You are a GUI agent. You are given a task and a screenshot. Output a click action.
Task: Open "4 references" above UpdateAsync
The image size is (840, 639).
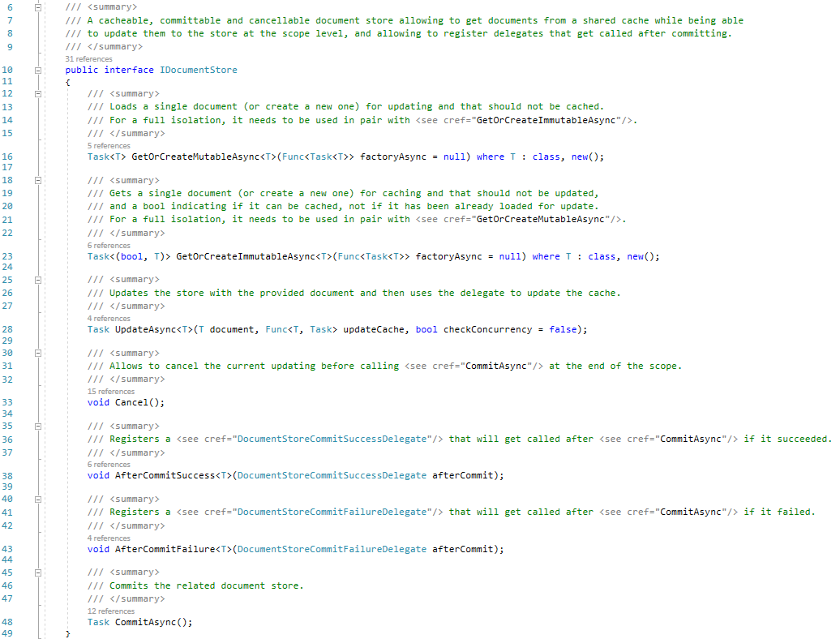click(109, 318)
